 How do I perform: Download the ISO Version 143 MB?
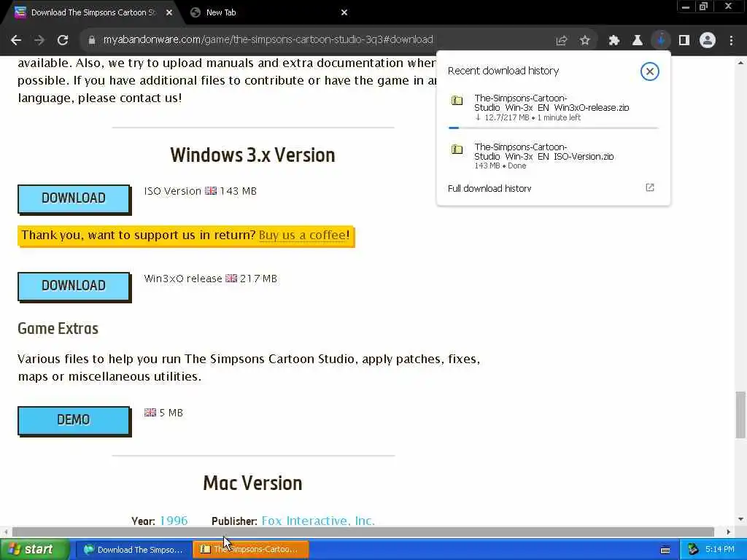74,198
